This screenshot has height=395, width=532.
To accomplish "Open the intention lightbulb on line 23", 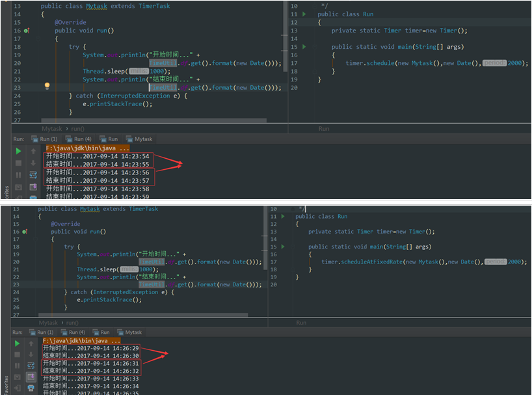I will (47, 84).
